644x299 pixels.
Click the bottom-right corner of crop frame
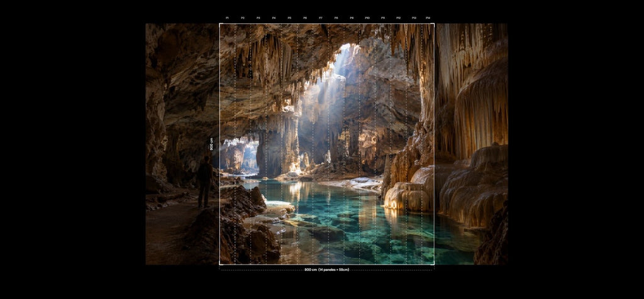[434, 264]
